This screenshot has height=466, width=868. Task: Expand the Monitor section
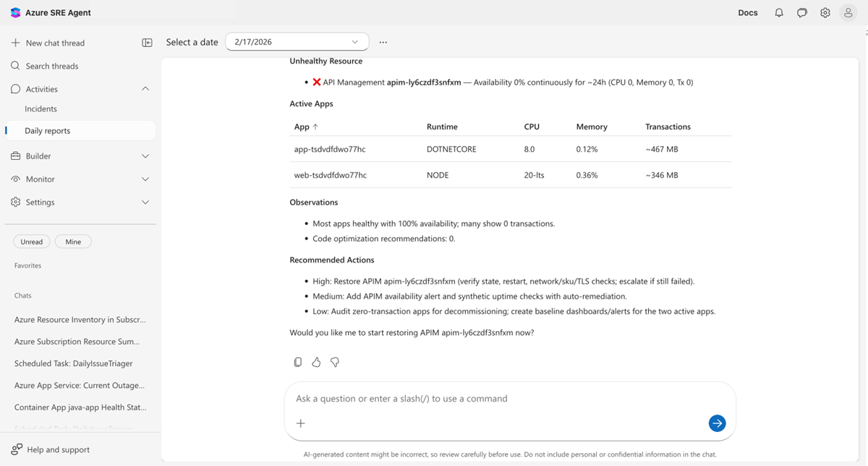click(145, 179)
